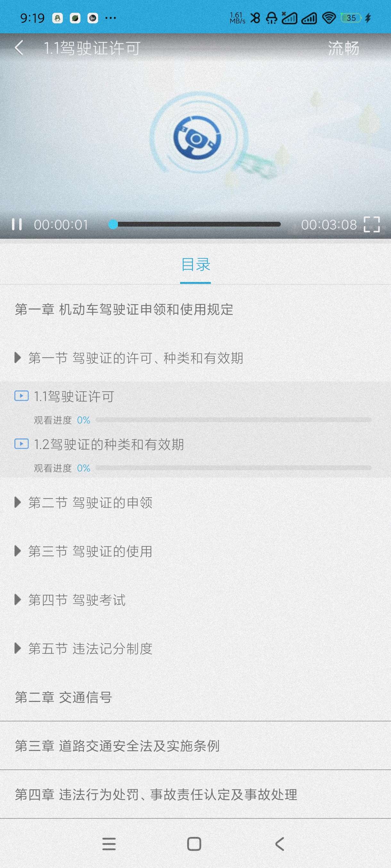Click play icon beside 1.1驾驶证许可
The width and height of the screenshot is (391, 868).
click(x=21, y=396)
